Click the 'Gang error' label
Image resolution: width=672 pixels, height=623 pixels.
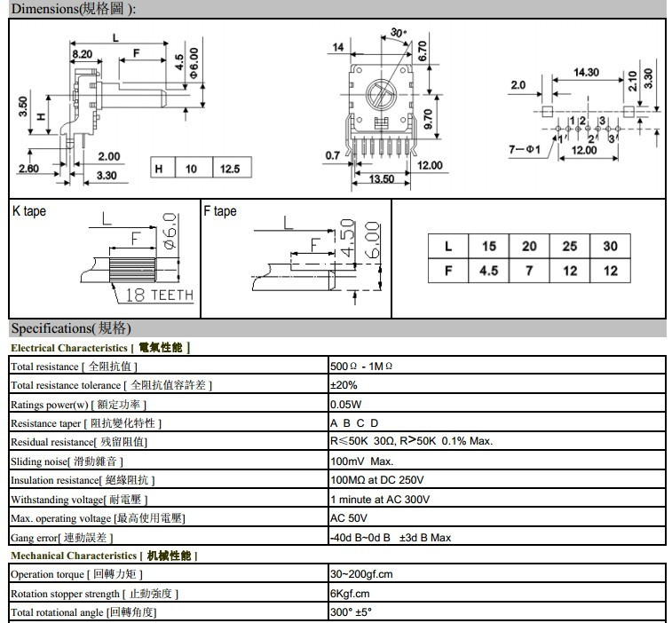click(x=62, y=537)
